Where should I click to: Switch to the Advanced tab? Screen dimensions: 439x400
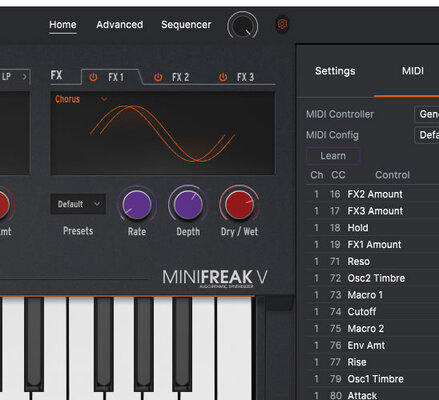click(x=120, y=24)
